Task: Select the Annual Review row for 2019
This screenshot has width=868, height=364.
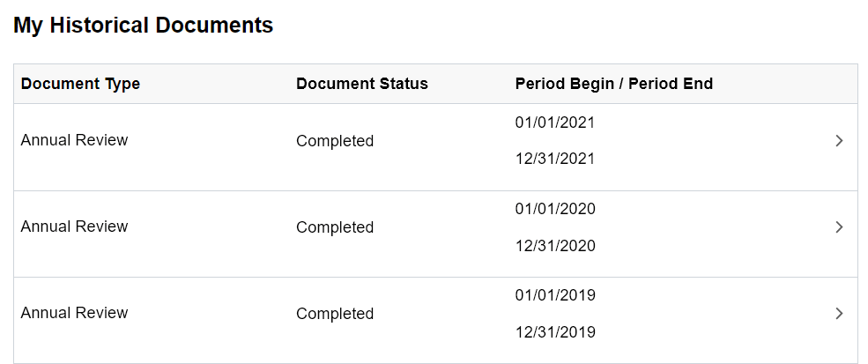Action: click(x=75, y=313)
